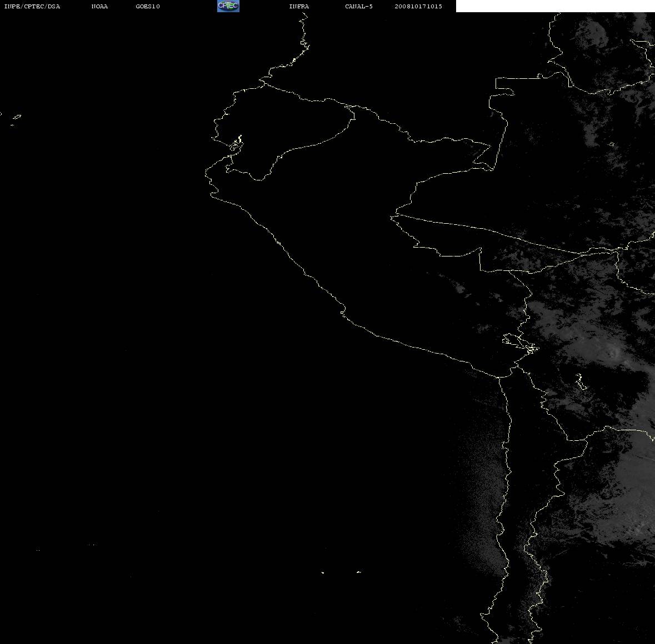The height and width of the screenshot is (644, 655).
Task: Click the 200810171015 timestamp
Action: click(418, 6)
